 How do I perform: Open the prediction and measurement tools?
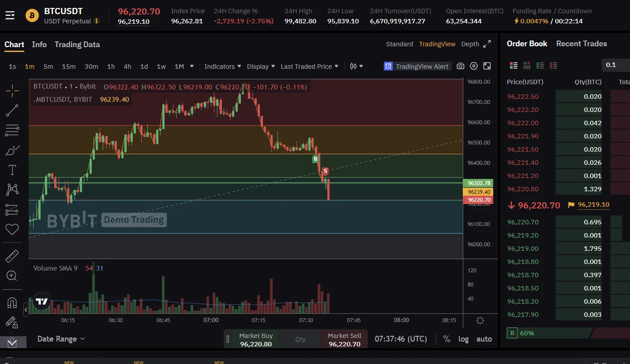12,210
